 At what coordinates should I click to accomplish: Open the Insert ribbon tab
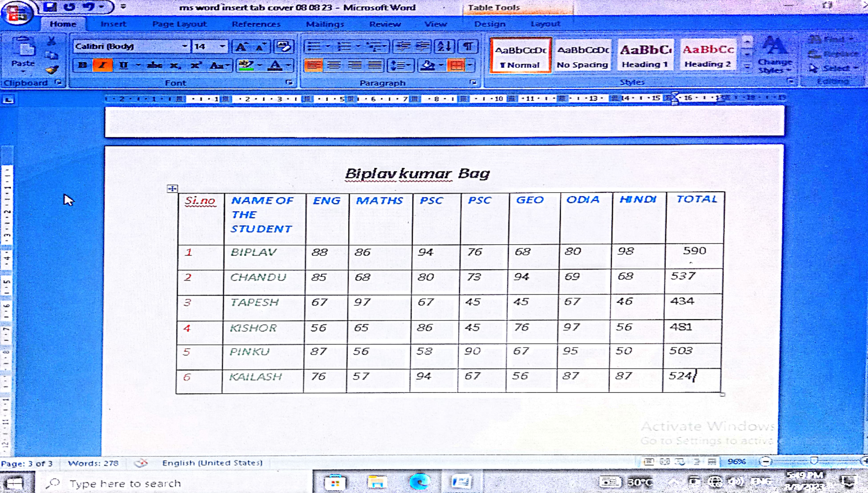pos(113,24)
